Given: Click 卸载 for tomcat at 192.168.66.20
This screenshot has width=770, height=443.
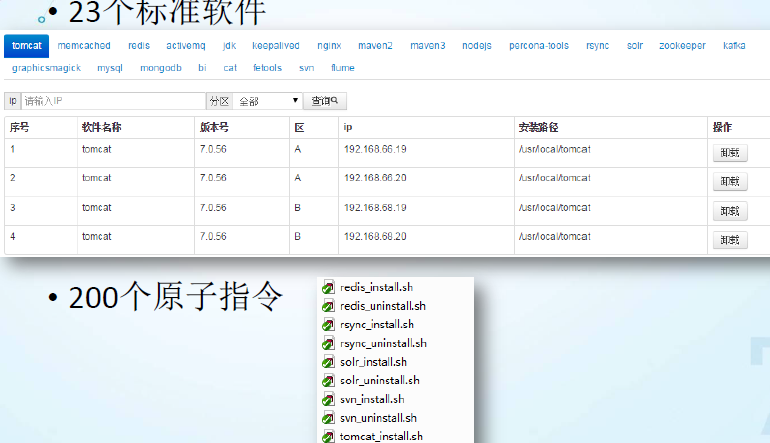Looking at the screenshot, I should click(x=730, y=182).
